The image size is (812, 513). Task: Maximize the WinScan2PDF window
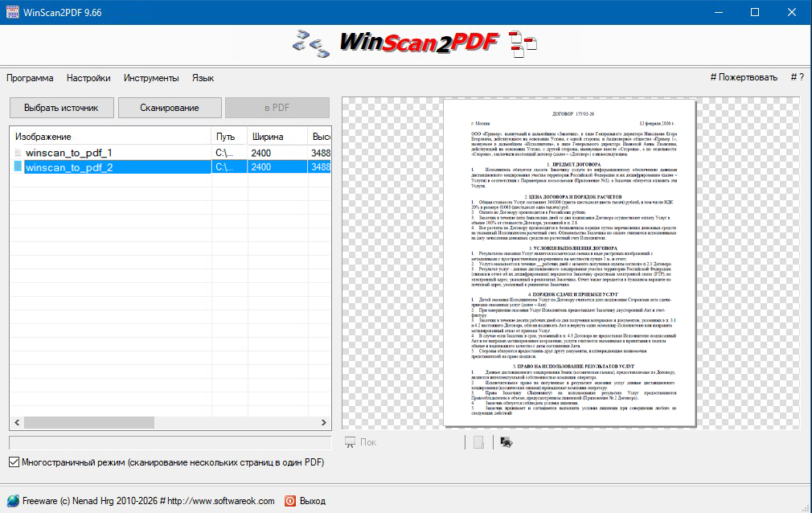tap(755, 12)
